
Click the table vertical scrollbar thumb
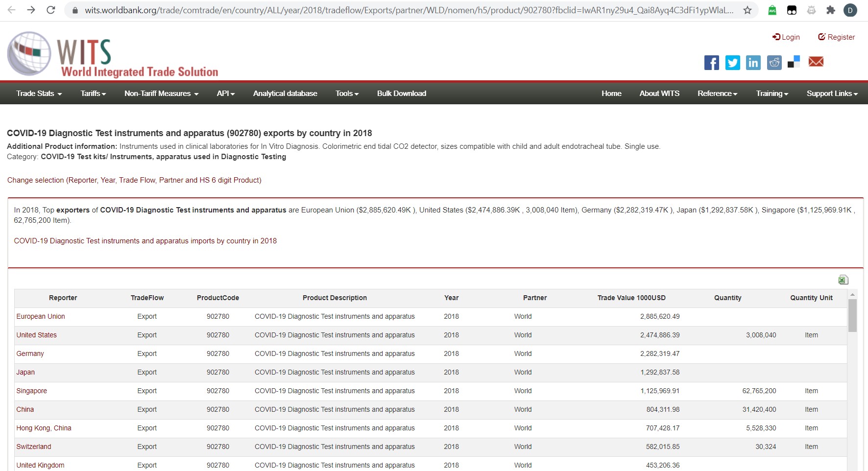852,316
